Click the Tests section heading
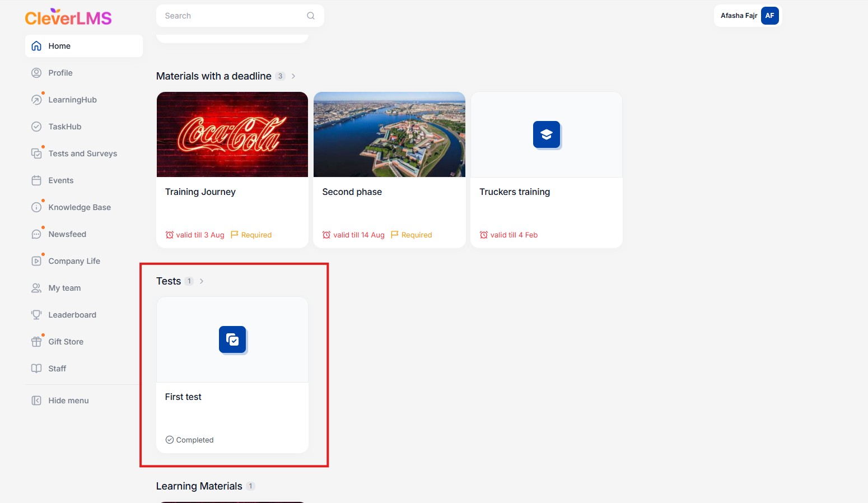The width and height of the screenshot is (868, 503). pos(169,281)
